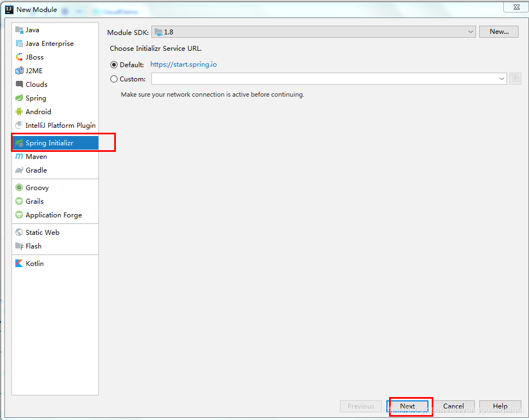Click the Maven 'm' icon
The height and width of the screenshot is (420, 529).
[19, 156]
